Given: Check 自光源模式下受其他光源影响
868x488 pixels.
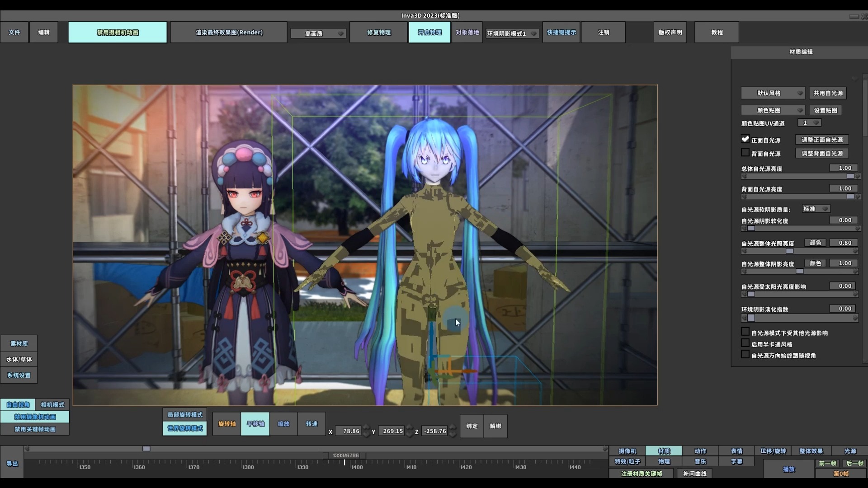Looking at the screenshot, I should 745,332.
